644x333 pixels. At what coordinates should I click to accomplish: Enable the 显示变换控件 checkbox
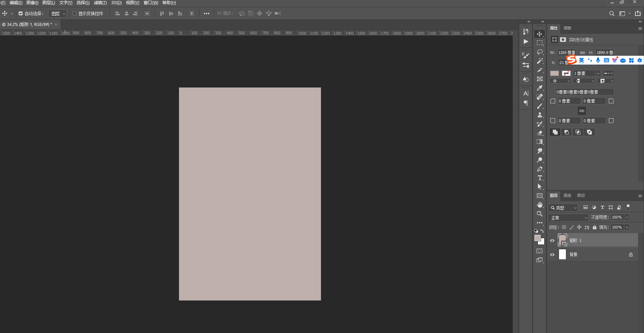coord(74,13)
